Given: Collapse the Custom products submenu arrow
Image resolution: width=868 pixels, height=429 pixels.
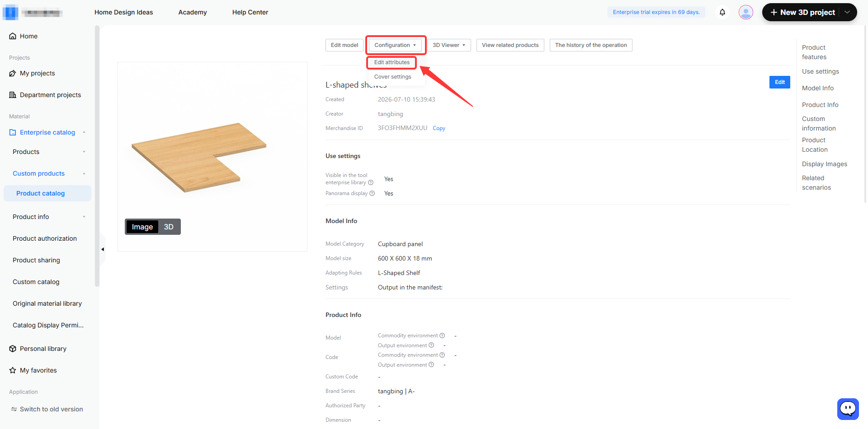Looking at the screenshot, I should (84, 173).
